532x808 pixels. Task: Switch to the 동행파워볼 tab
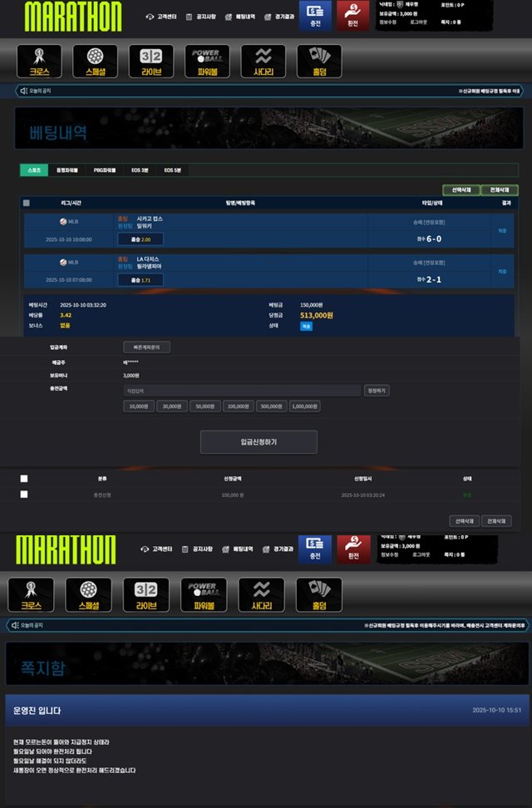(x=67, y=170)
